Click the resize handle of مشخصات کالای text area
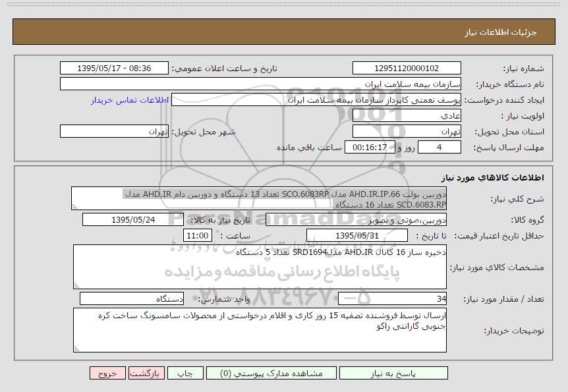The height and width of the screenshot is (392, 568). [x=76, y=285]
